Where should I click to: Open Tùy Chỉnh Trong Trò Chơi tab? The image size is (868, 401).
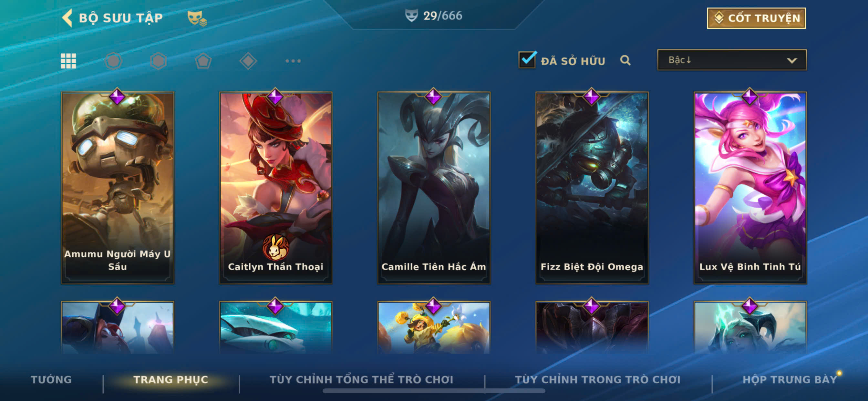(x=597, y=379)
